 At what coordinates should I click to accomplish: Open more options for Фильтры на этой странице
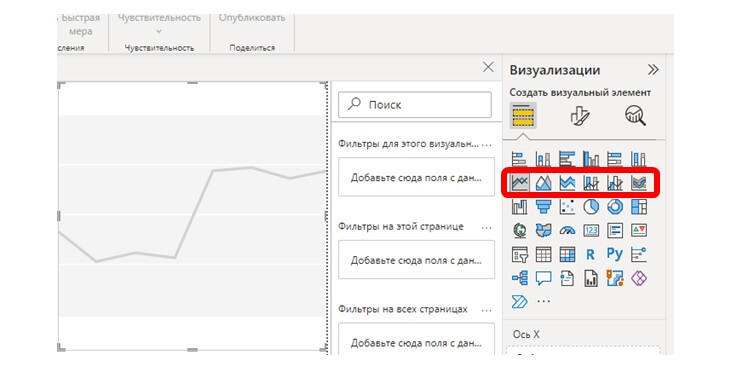tap(486, 228)
